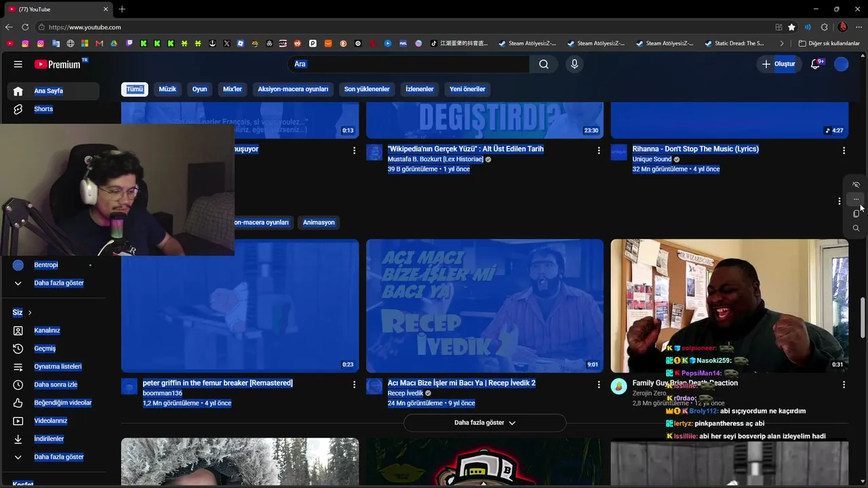Viewport: 868px width, 488px height.
Task: Select the Müzik filter chip
Action: click(x=167, y=89)
